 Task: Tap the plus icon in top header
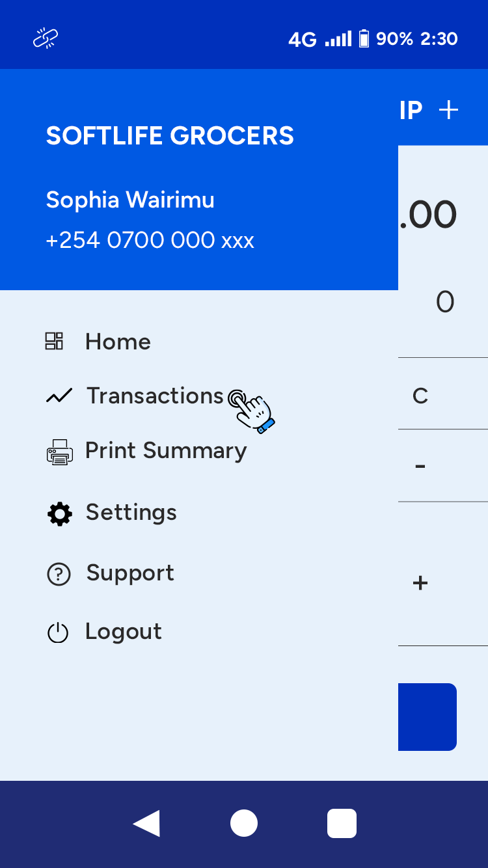tap(449, 110)
